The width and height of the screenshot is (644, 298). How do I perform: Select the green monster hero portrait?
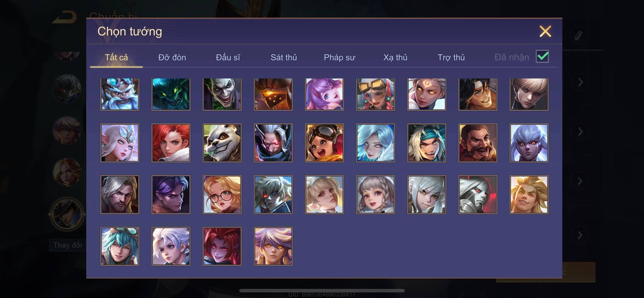pyautogui.click(x=171, y=94)
